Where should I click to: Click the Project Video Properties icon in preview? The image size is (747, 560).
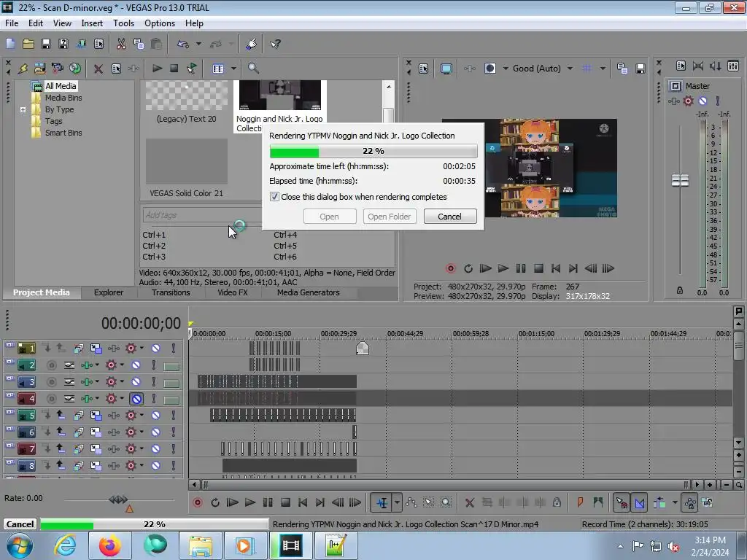point(423,69)
